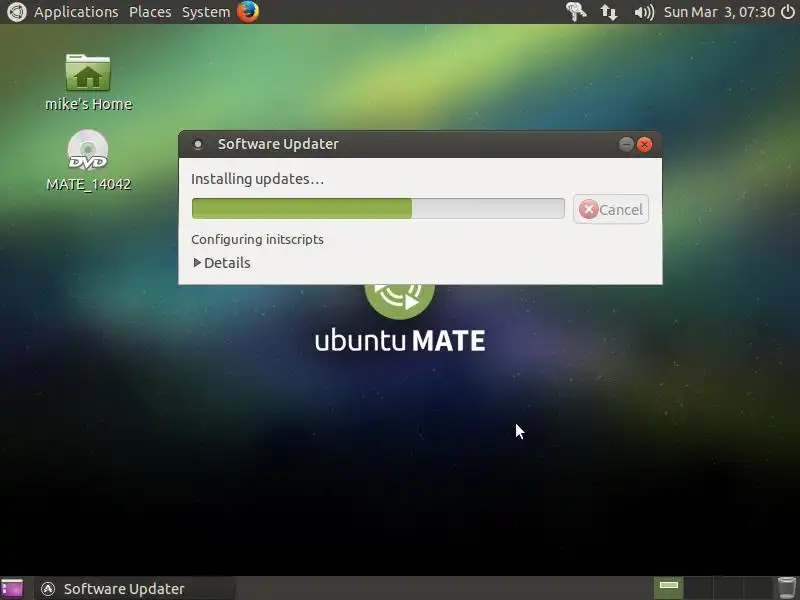
Task: Minimize the Software Updater window
Action: tap(626, 144)
